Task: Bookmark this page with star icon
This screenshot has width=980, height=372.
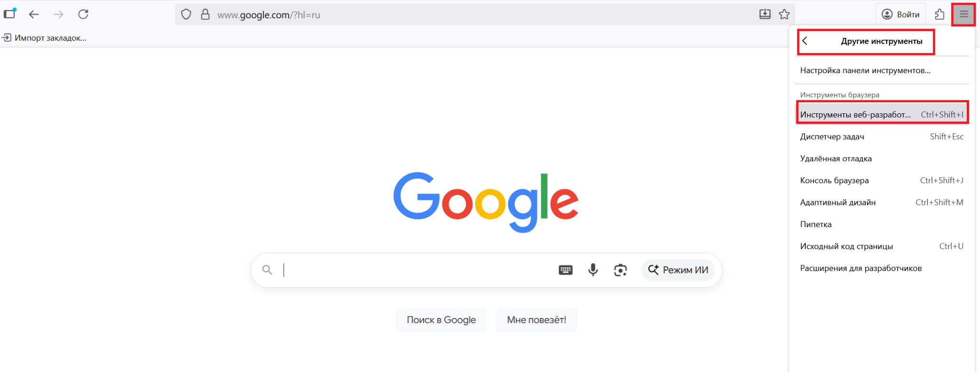Action: [x=784, y=14]
